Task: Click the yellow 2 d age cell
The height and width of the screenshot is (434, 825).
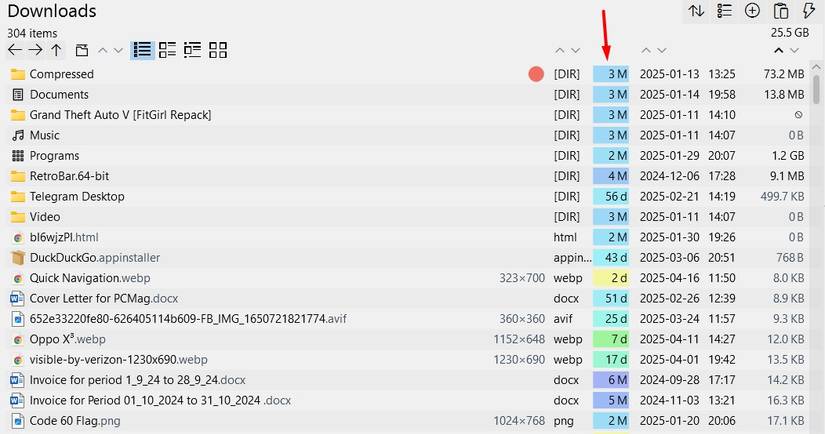Action: click(x=611, y=278)
